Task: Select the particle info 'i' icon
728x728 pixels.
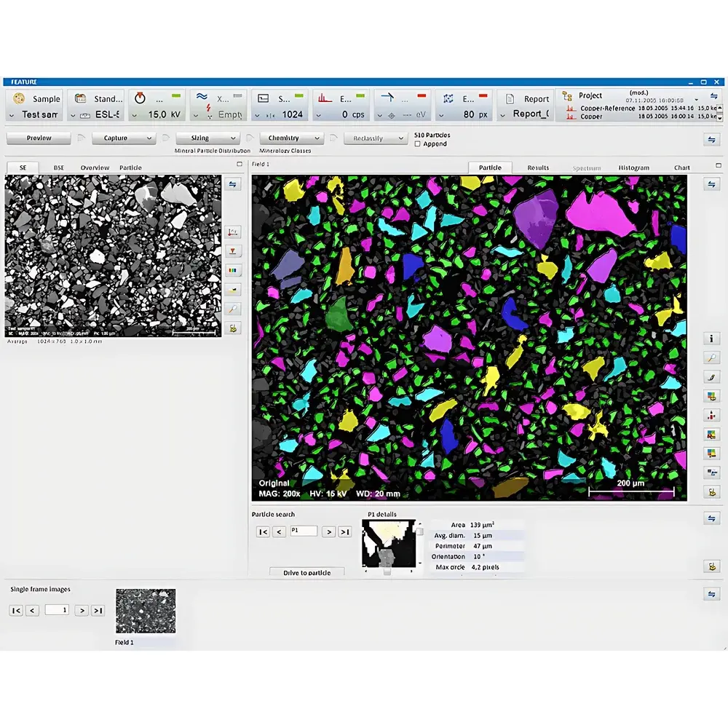Action: (711, 339)
